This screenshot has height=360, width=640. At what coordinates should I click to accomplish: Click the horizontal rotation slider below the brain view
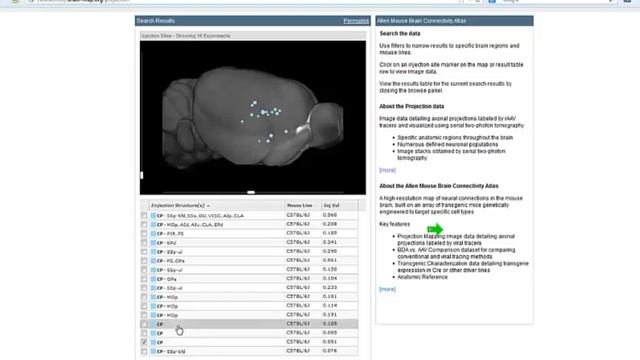pyautogui.click(x=251, y=192)
